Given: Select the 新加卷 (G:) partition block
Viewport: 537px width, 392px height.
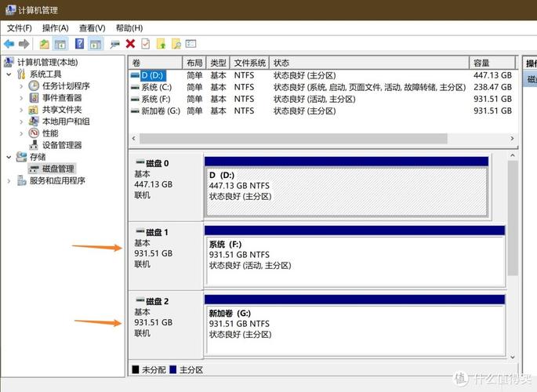Looking at the screenshot, I should click(355, 325).
